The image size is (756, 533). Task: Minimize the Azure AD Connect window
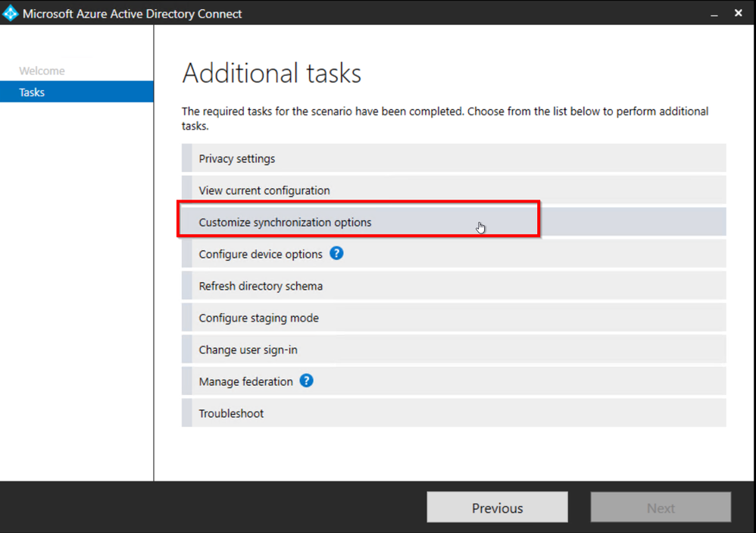click(x=712, y=14)
